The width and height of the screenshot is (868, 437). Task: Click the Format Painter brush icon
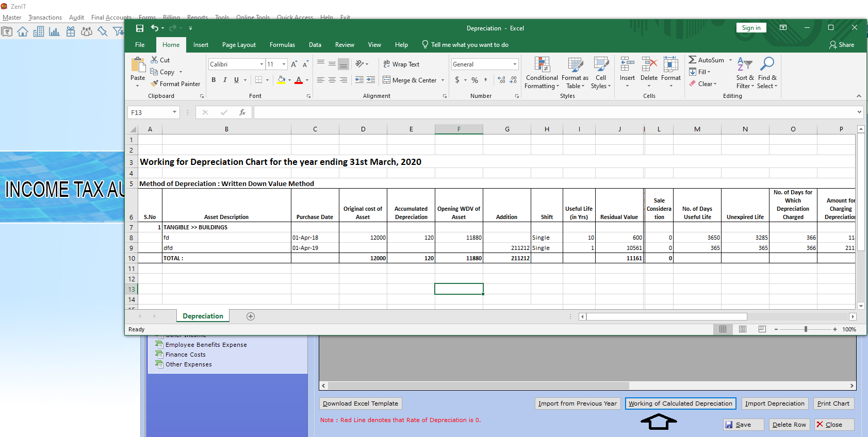point(154,83)
